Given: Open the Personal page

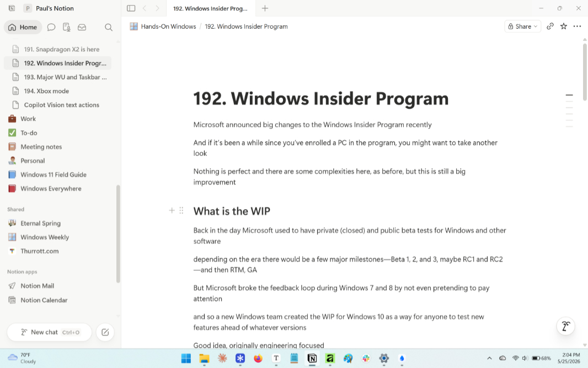Looking at the screenshot, I should point(58,161).
